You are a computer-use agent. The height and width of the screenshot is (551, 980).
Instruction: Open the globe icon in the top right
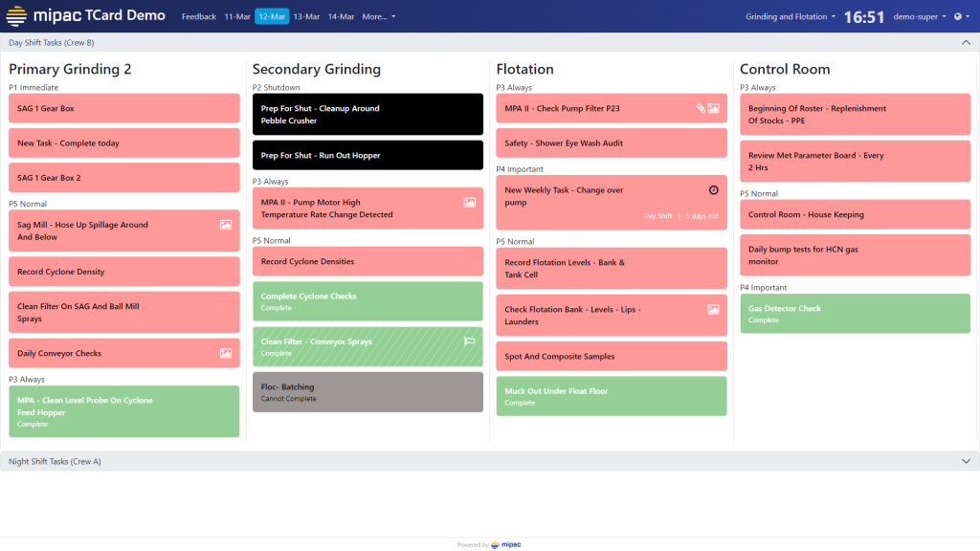[x=960, y=15]
